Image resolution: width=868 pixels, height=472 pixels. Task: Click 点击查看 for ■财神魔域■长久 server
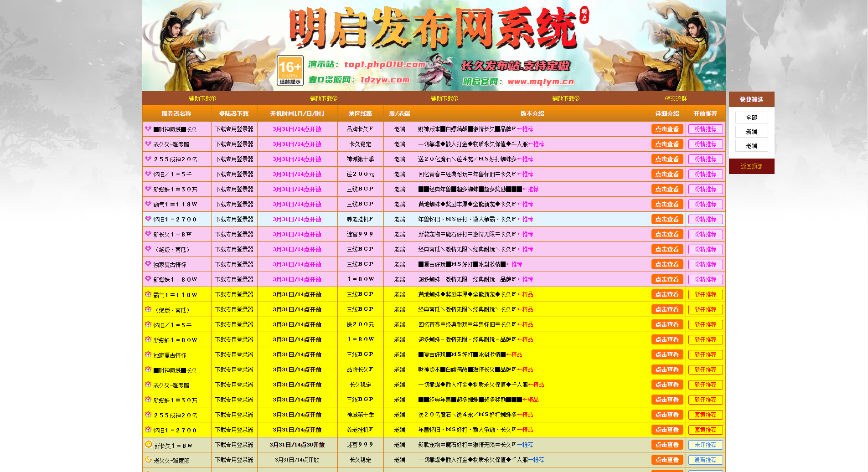[667, 129]
